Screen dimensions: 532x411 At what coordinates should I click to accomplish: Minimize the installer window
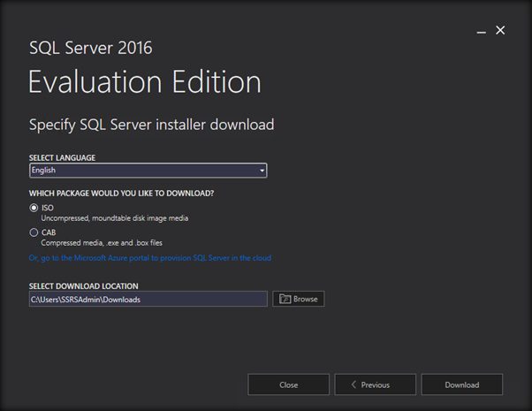481,32
